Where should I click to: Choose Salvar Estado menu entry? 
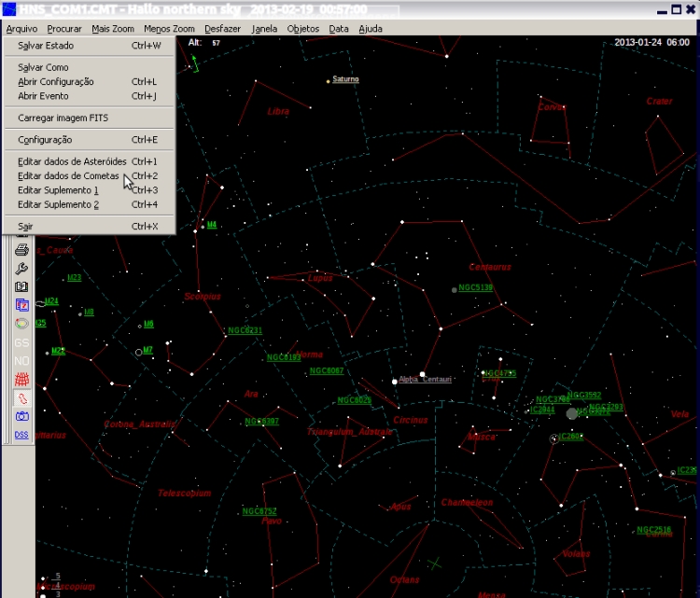[x=90, y=45]
